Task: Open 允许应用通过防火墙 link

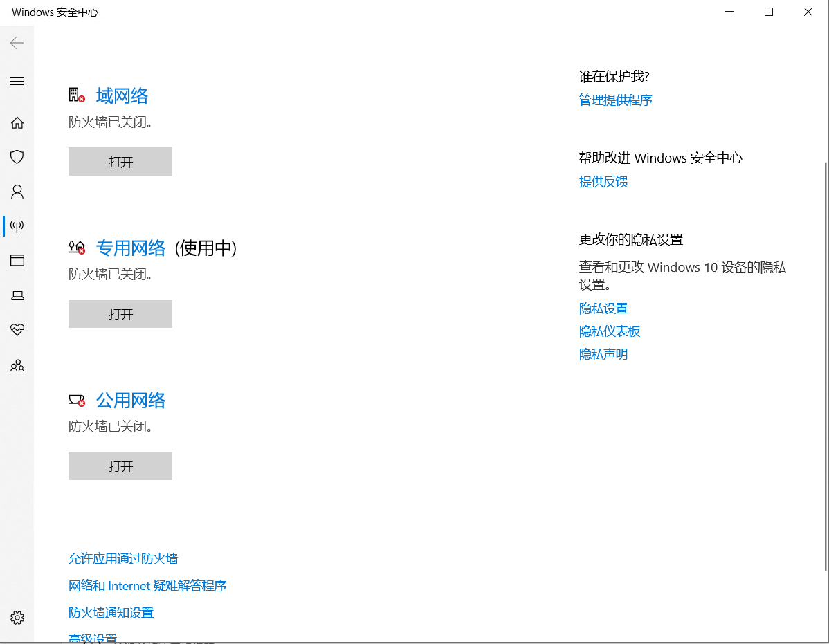Action: (123, 559)
